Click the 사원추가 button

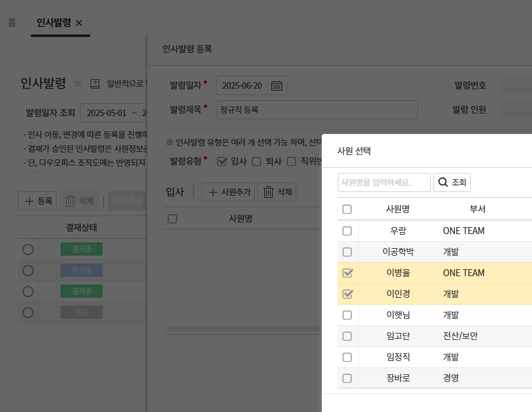click(x=227, y=192)
